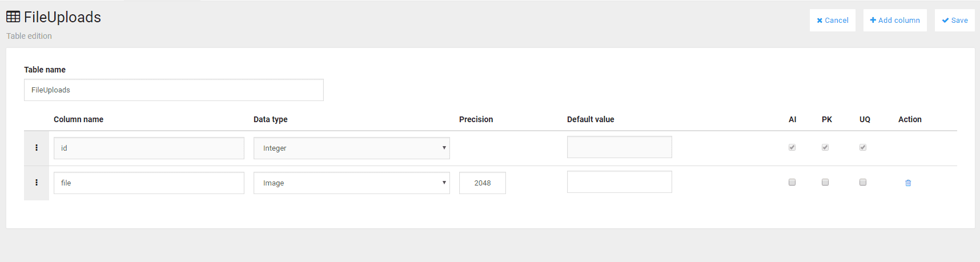Click the drag handle dots for id row

click(37, 148)
